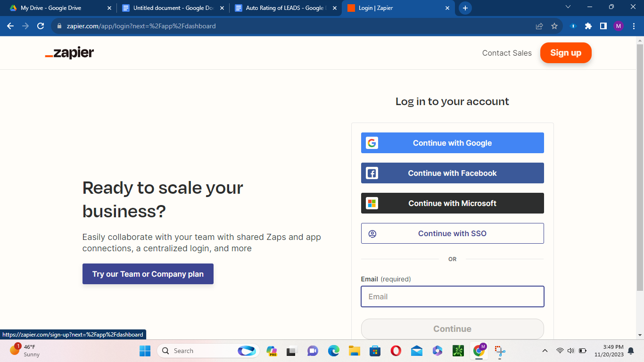This screenshot has height=362, width=644.
Task: Continue with Microsoft login
Action: (x=453, y=203)
